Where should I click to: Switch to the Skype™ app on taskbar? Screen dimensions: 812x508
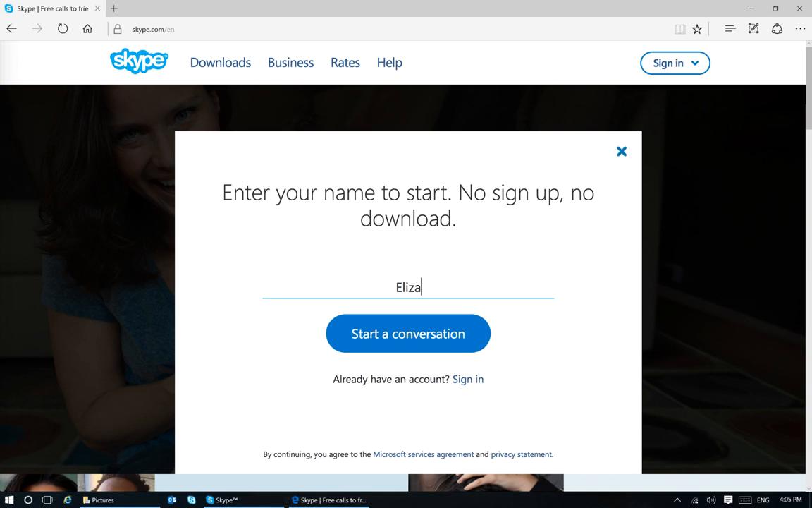pos(243,500)
